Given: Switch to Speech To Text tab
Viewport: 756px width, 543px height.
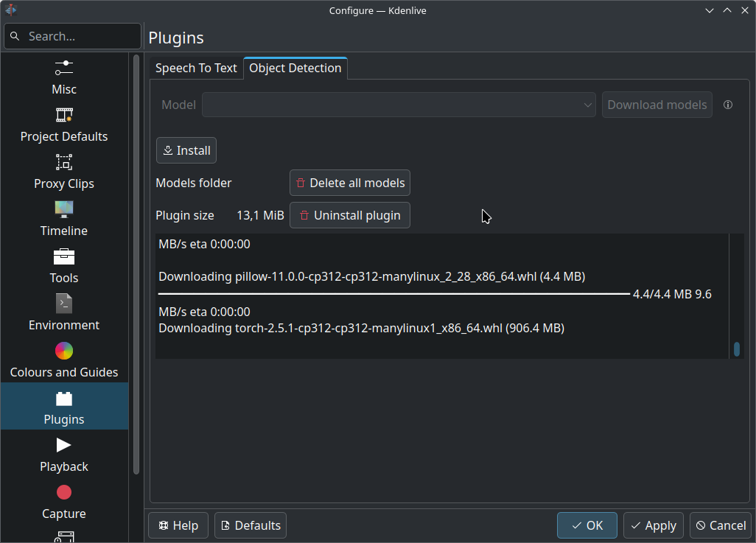Looking at the screenshot, I should (196, 68).
